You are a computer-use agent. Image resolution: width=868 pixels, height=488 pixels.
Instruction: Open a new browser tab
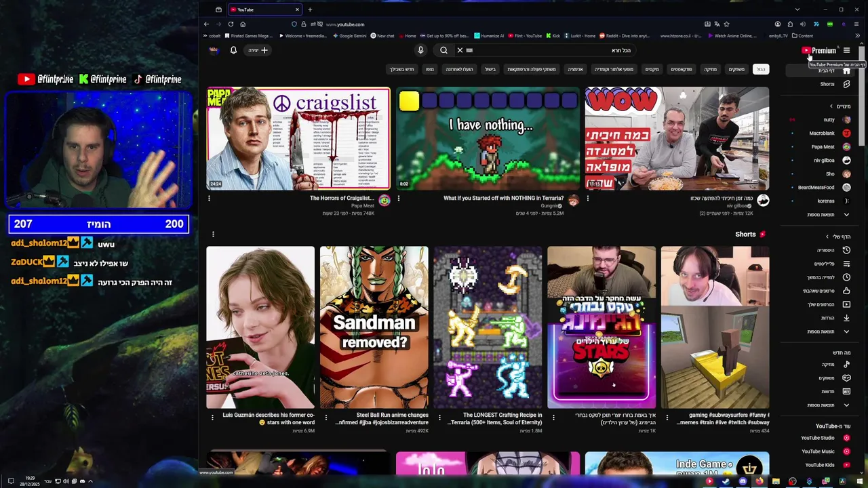310,9
